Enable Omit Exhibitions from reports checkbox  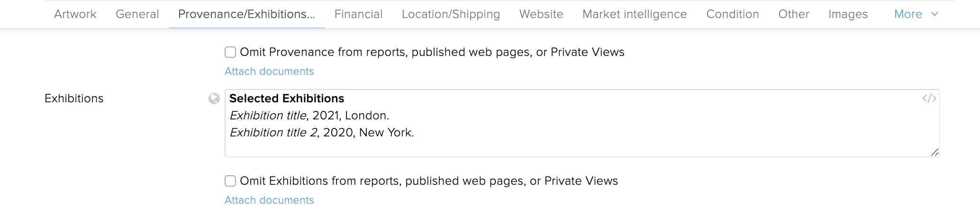click(230, 181)
